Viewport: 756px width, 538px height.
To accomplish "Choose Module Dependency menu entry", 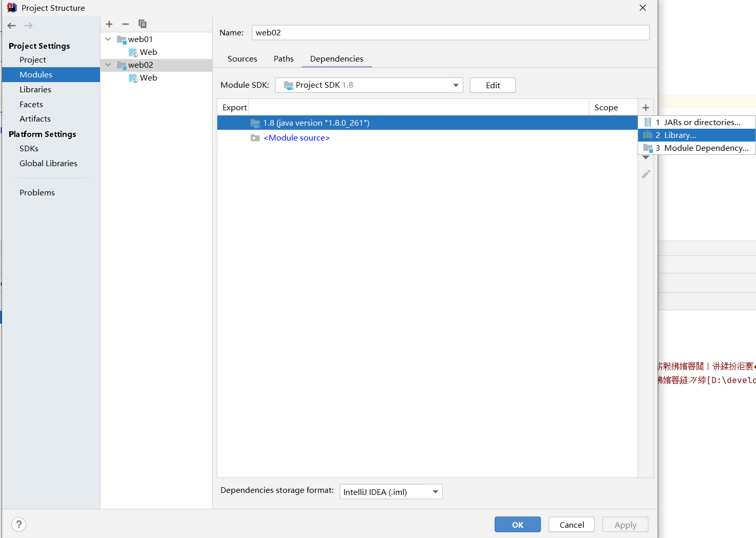I will click(x=697, y=148).
